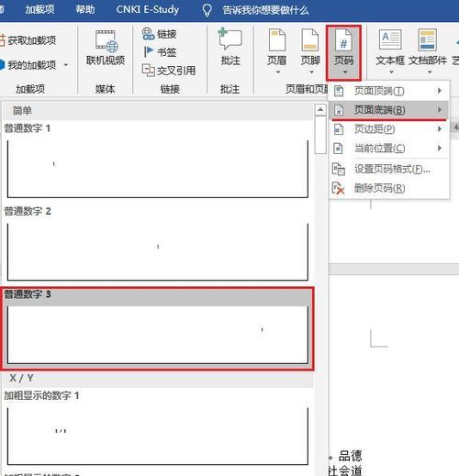Click the 设置页码格式 icon

coord(339,169)
